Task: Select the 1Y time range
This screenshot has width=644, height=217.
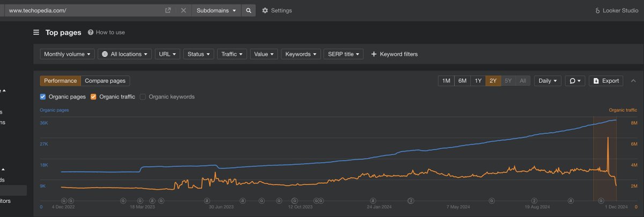Action: point(478,81)
